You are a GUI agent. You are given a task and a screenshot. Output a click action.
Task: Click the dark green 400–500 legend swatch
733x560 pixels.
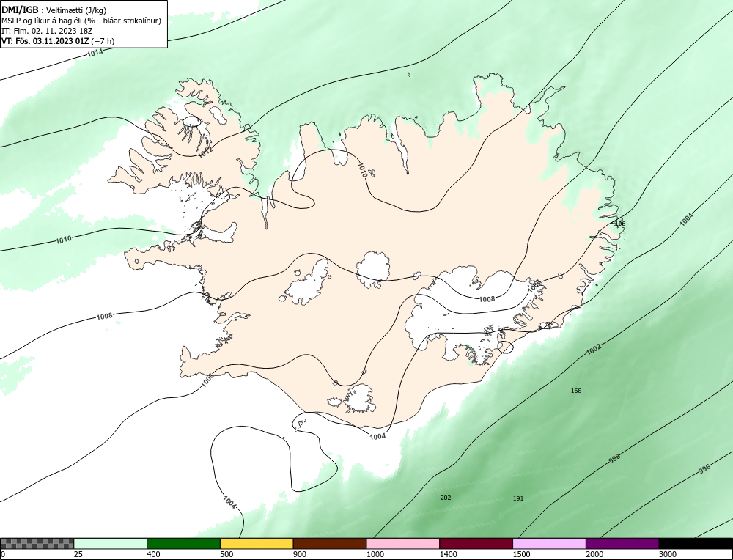183,543
